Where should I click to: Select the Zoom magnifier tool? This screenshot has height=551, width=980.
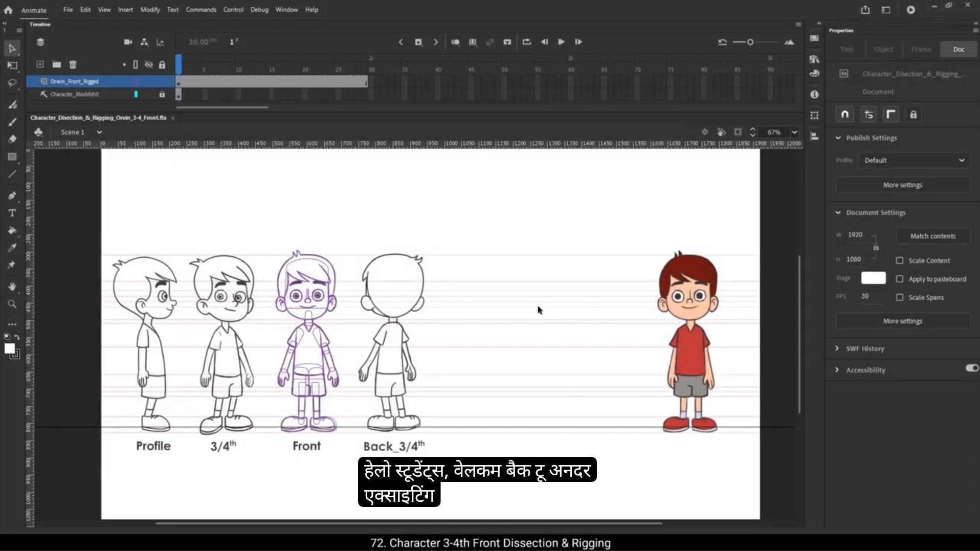click(x=12, y=304)
